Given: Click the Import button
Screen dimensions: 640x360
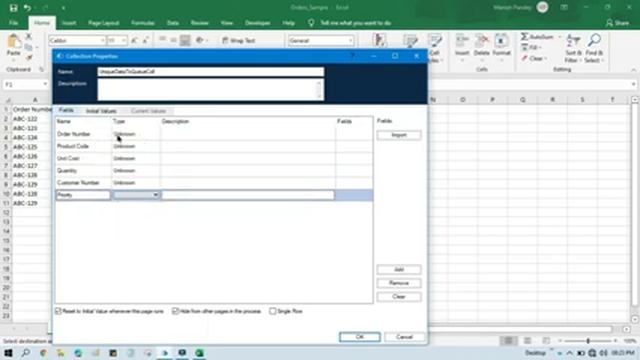Looking at the screenshot, I should 399,135.
